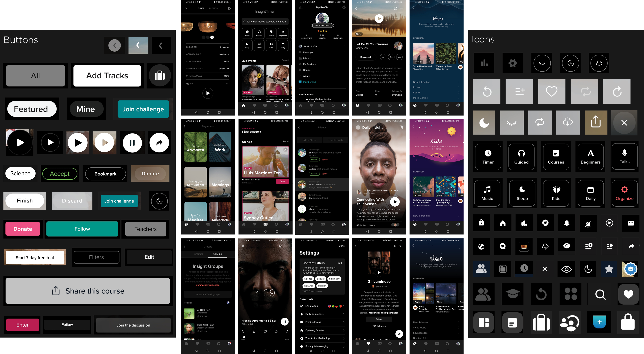Toggle the Featured pill in Buttons panel
The image size is (644, 354).
(32, 109)
